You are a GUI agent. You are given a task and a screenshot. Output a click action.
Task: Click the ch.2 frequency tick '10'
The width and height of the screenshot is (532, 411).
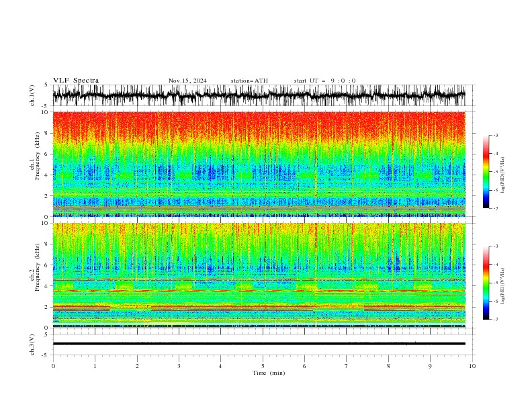point(45,223)
